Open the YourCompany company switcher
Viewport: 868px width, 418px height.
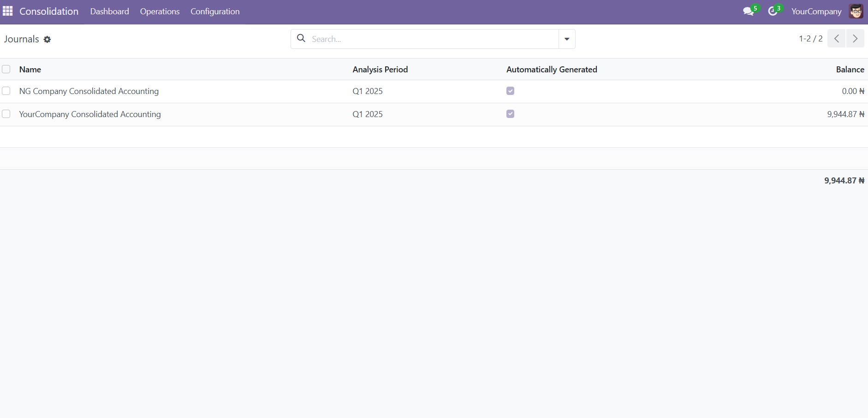tap(816, 12)
